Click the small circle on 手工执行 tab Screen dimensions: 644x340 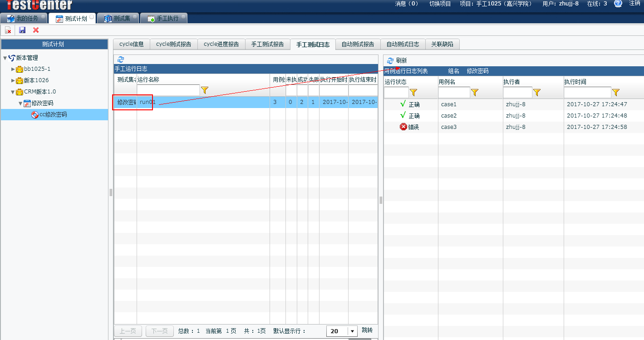[183, 17]
